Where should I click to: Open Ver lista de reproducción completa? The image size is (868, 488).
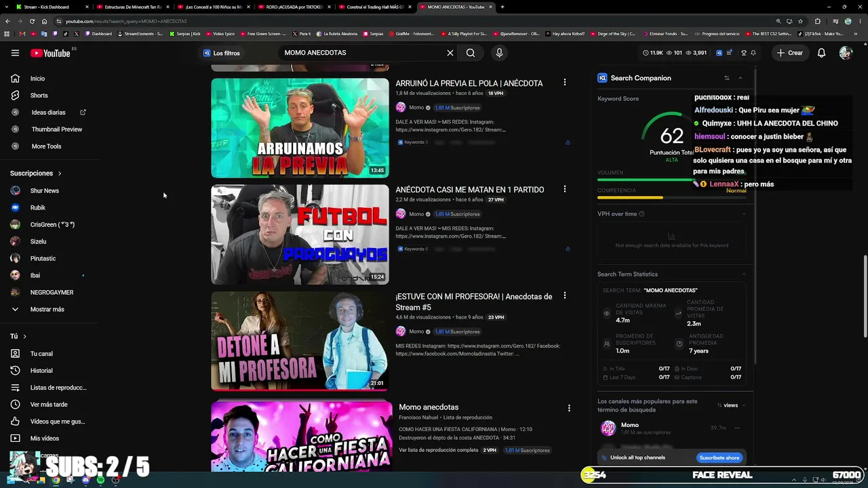click(439, 450)
